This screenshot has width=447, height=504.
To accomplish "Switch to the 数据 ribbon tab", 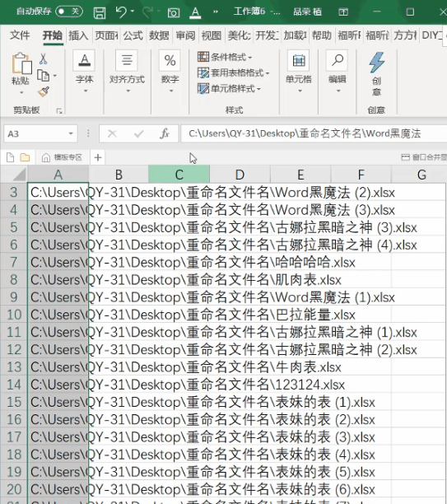I will pyautogui.click(x=159, y=35).
